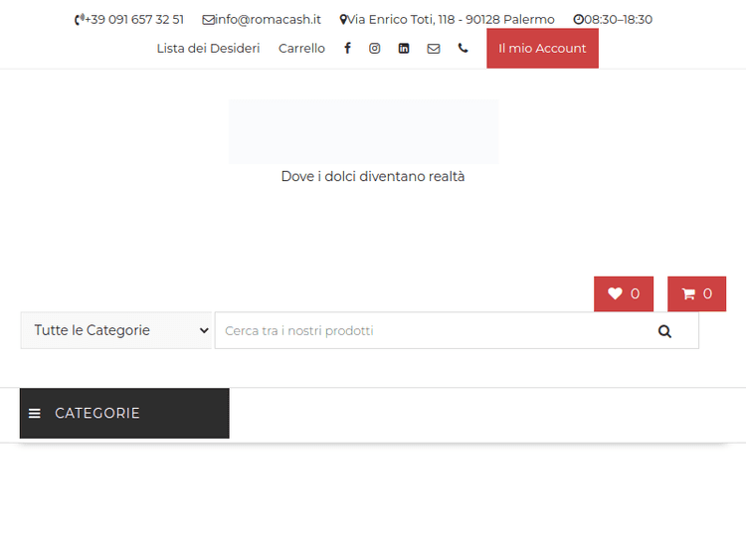Click the envelope icon beside LinkedIn
This screenshot has height=560, width=746.
click(434, 48)
